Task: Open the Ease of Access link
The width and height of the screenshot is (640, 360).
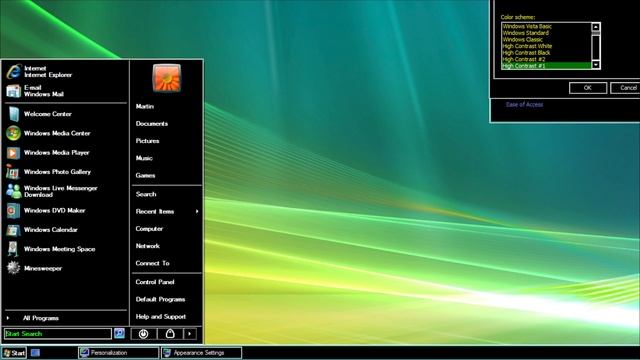Action: (x=524, y=104)
